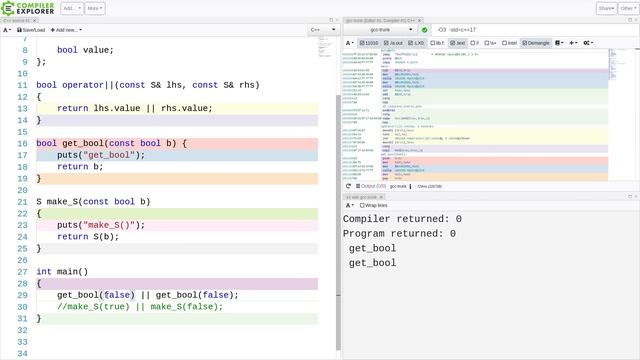The height and width of the screenshot is (360, 640).
Task: Toggle the lib.f library functions filter
Action: pos(437,43)
